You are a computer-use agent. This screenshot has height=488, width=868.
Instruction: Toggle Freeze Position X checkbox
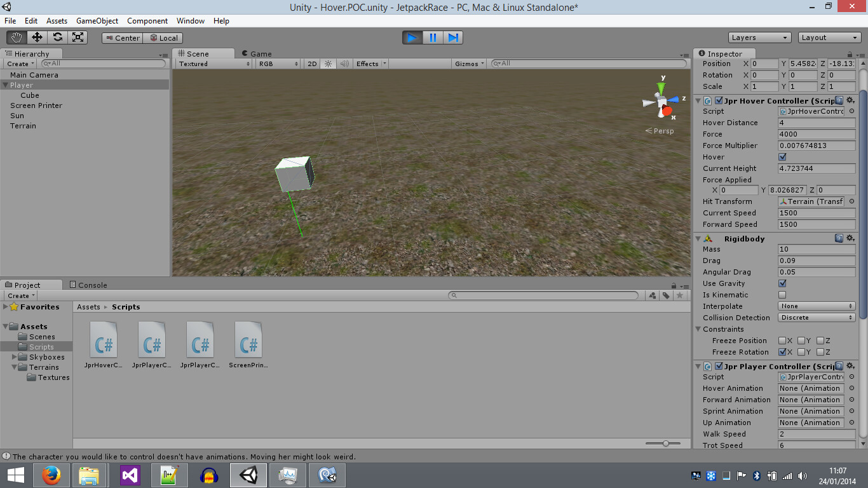tap(782, 341)
